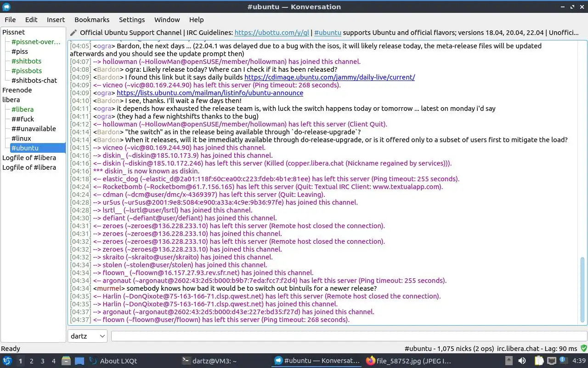
Task: Open the dartz nickname dropdown
Action: 87,336
